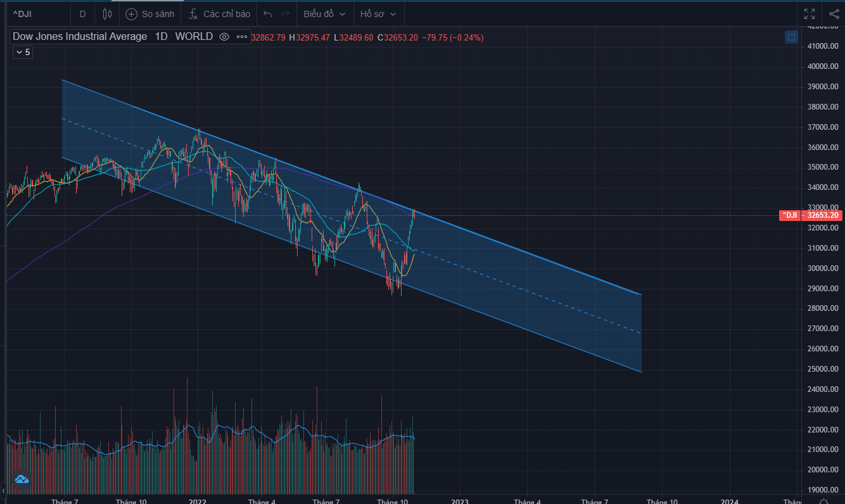Share the chart using the share icon

(834, 13)
